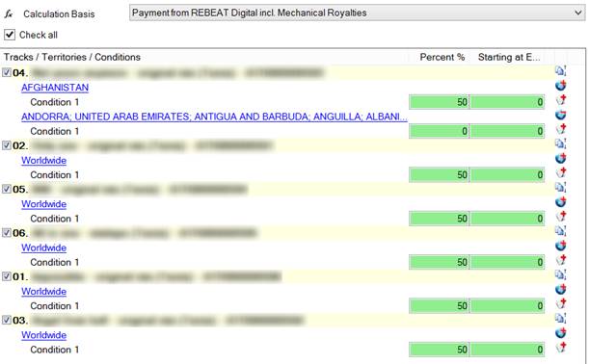Click the copy icon on track 03 row
The image size is (589, 364).
tap(560, 319)
